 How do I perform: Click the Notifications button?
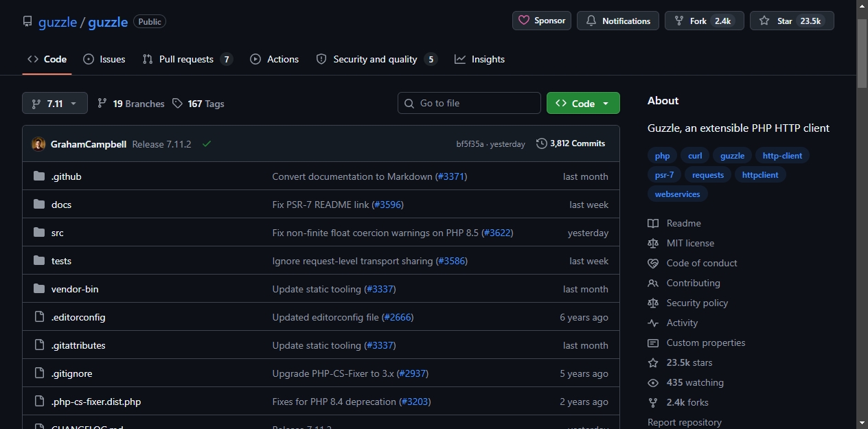tap(618, 21)
